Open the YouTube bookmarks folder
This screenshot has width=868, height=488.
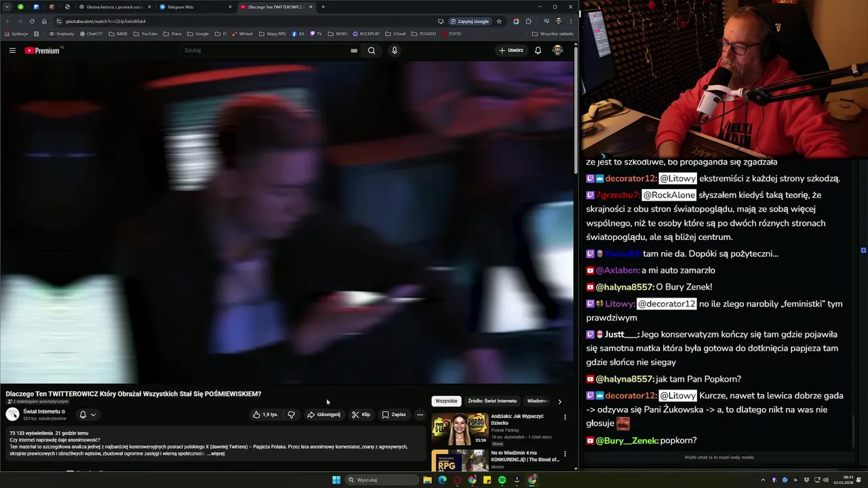point(145,33)
